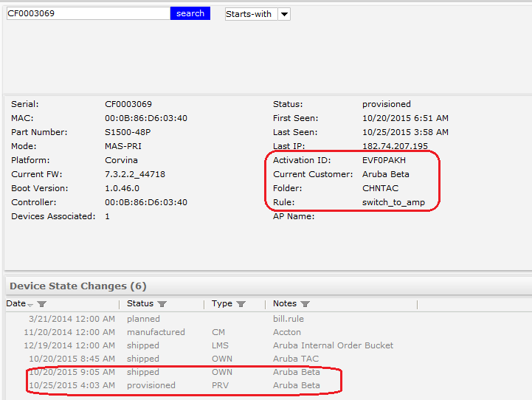Toggle Date column sort arrow
Viewport: 532px width, 400px height.
tap(30, 305)
